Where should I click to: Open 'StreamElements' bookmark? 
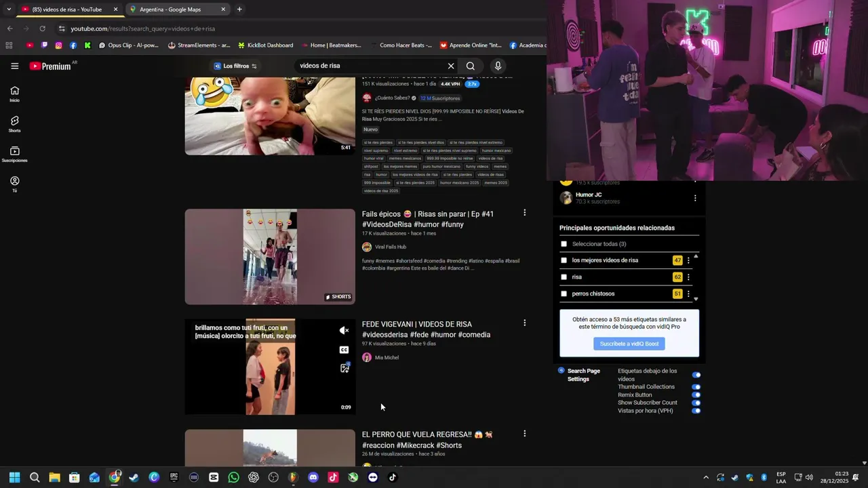[199, 45]
